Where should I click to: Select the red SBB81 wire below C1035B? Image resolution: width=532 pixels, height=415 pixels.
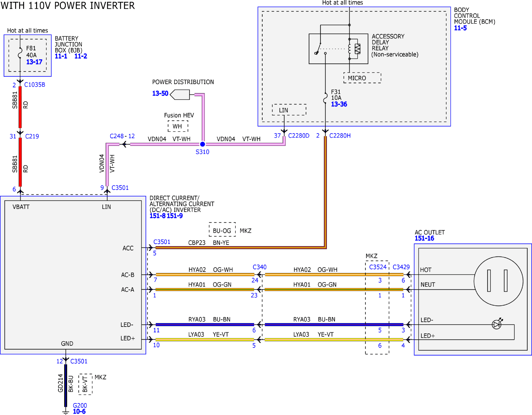tap(20, 107)
